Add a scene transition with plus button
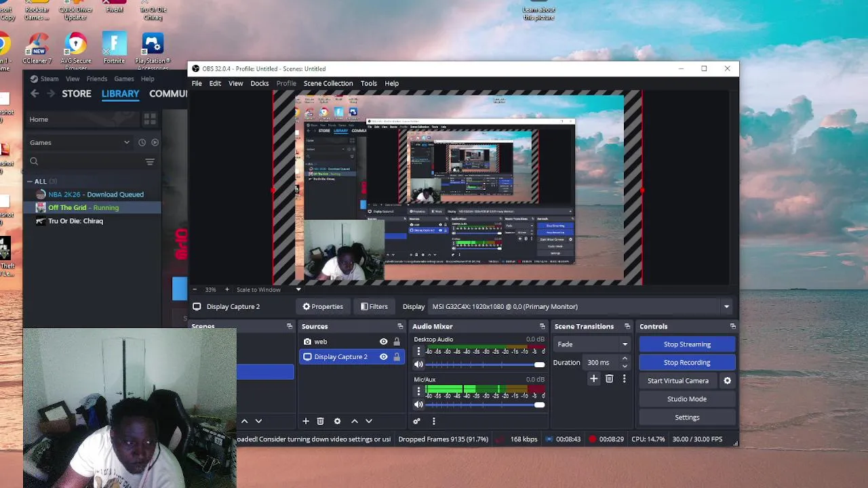868x488 pixels. [593, 379]
